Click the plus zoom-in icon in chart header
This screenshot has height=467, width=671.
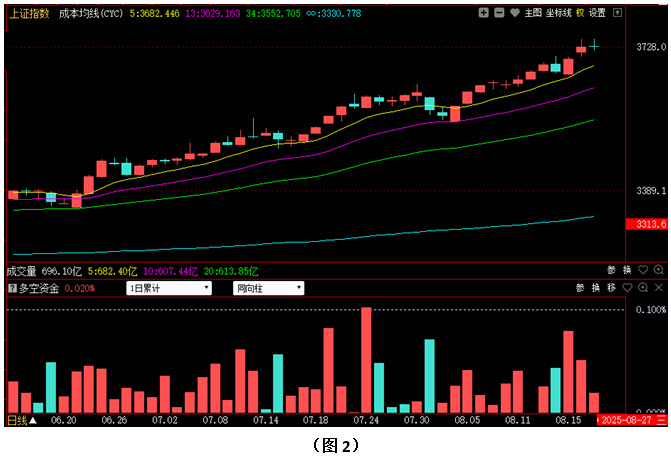(484, 13)
